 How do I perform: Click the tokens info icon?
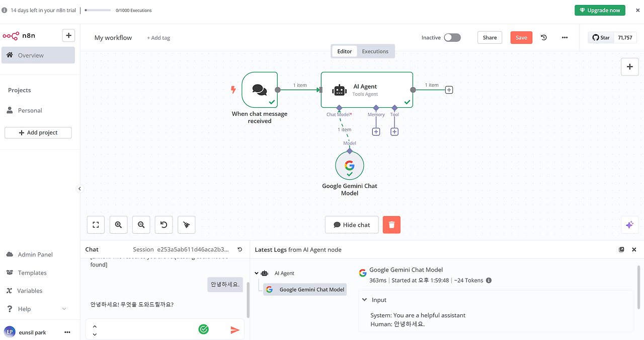489,281
